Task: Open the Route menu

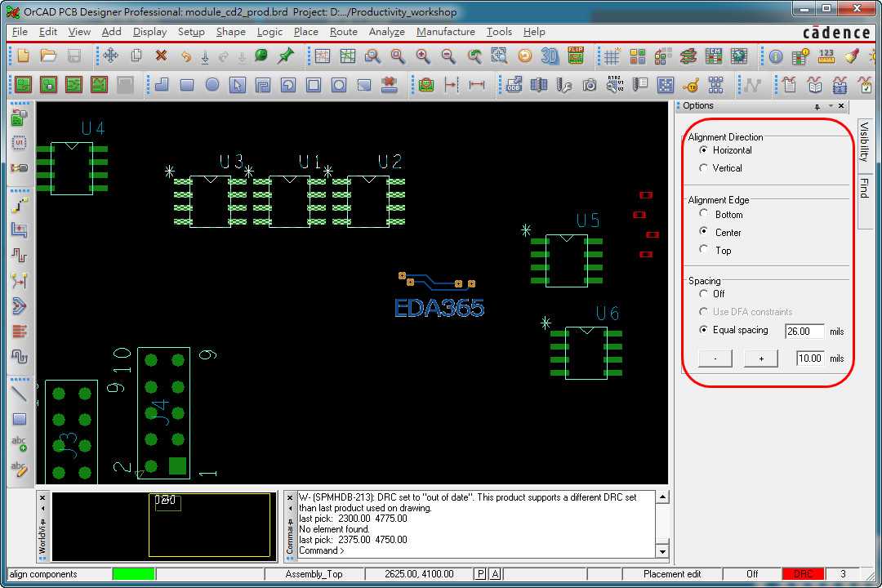Action: (344, 32)
